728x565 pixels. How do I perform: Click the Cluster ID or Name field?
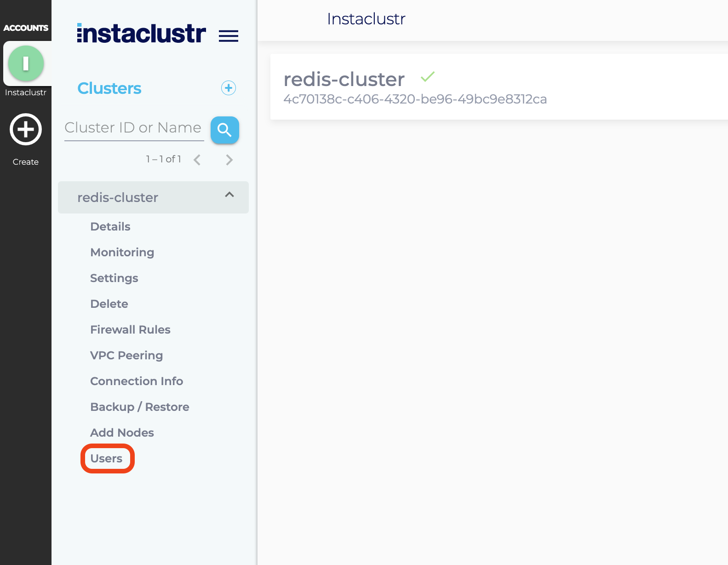pyautogui.click(x=134, y=128)
